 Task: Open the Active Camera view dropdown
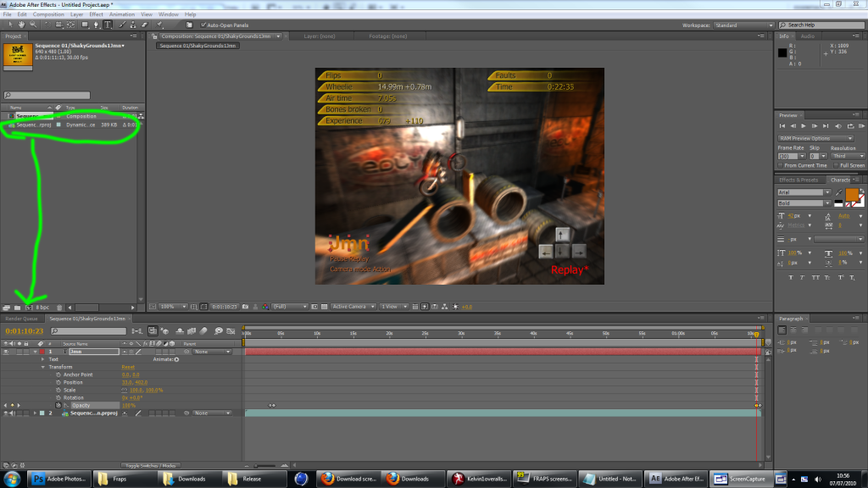pos(352,306)
